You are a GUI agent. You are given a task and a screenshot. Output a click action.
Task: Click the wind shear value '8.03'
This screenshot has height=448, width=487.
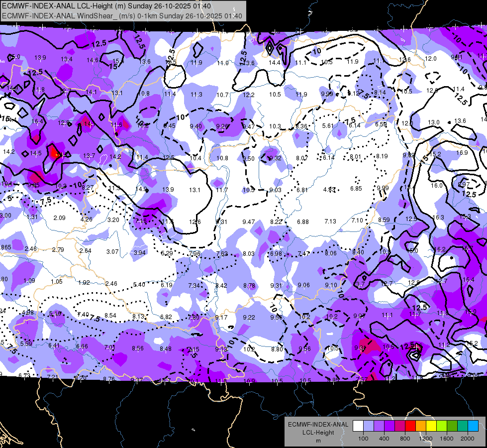click(248, 254)
